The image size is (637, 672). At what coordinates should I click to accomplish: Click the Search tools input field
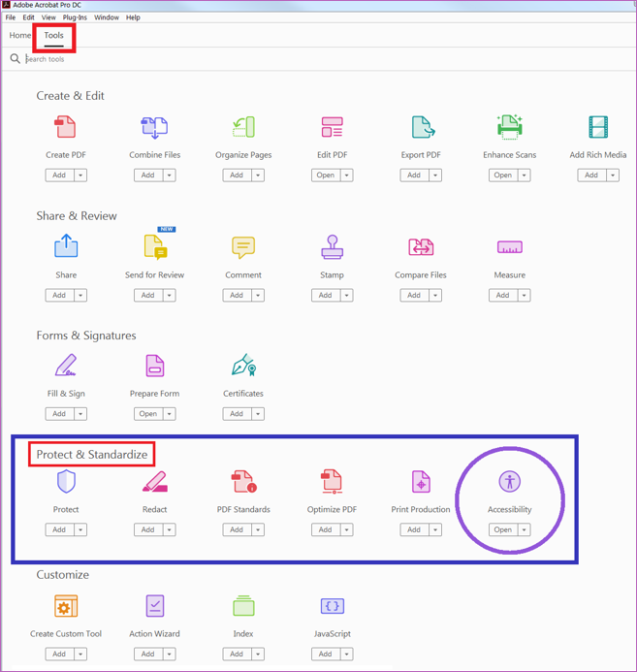pyautogui.click(x=194, y=59)
